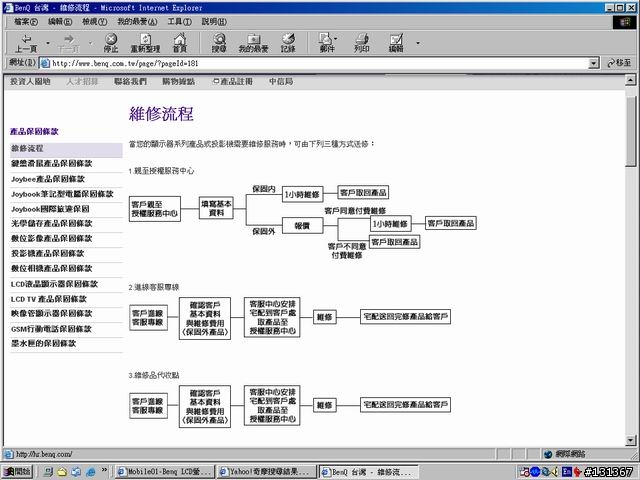Open the 說明(H) menu
The image size is (640, 480).
pos(214,22)
